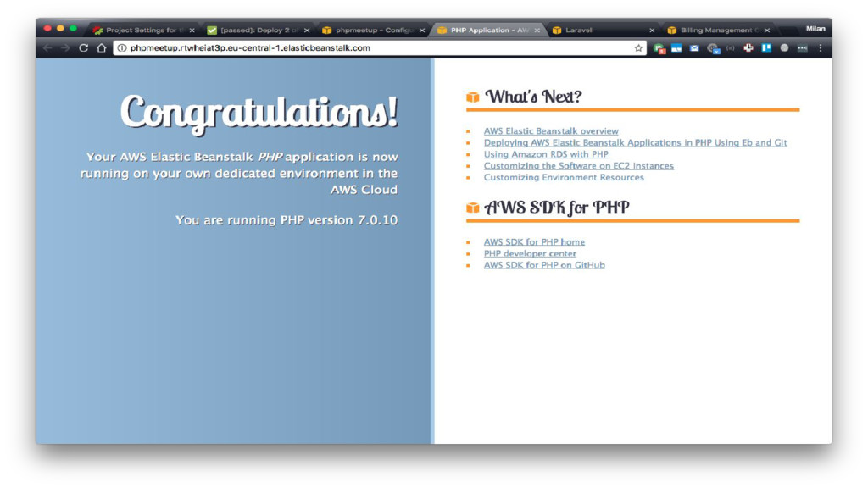This screenshot has height=488, width=868.
Task: View site info icon in address bar
Action: [122, 48]
